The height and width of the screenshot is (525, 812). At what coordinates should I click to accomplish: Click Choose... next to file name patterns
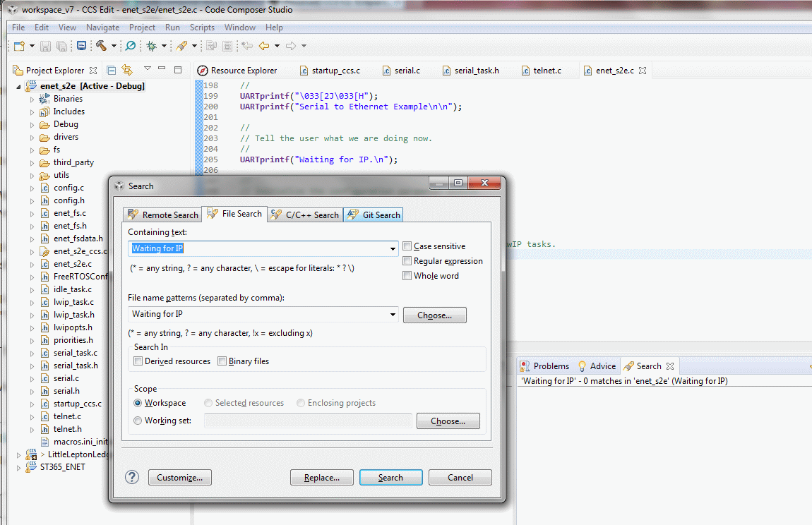click(x=434, y=315)
